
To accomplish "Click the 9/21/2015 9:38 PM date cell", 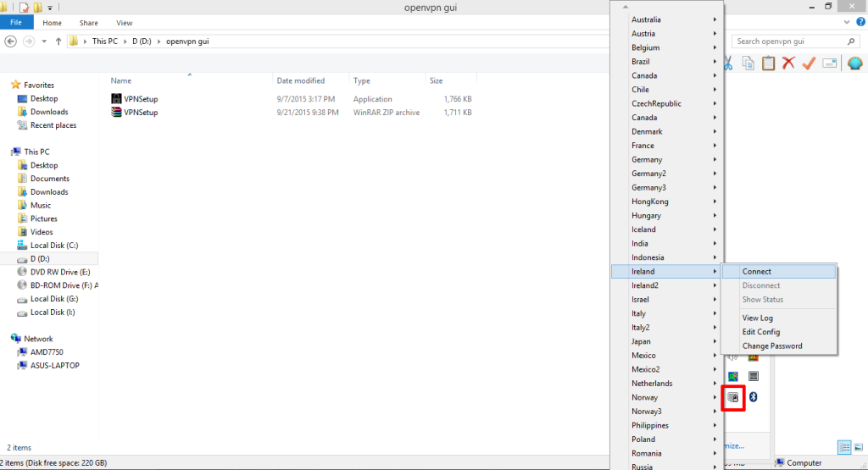I will pyautogui.click(x=308, y=113).
